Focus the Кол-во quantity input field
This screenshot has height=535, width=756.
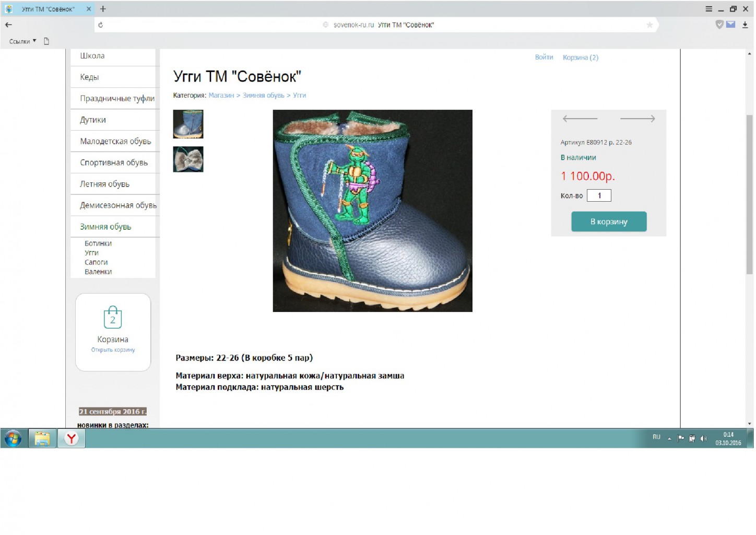tap(599, 195)
